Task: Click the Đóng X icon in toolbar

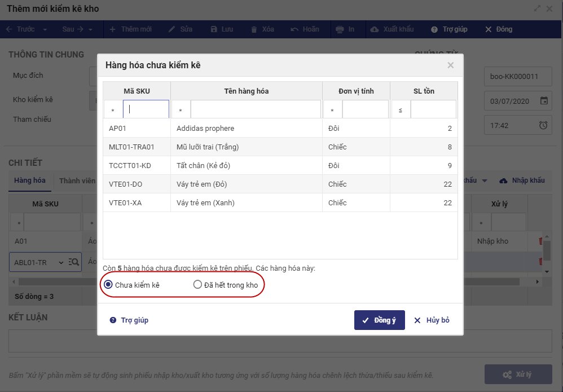Action: click(489, 29)
